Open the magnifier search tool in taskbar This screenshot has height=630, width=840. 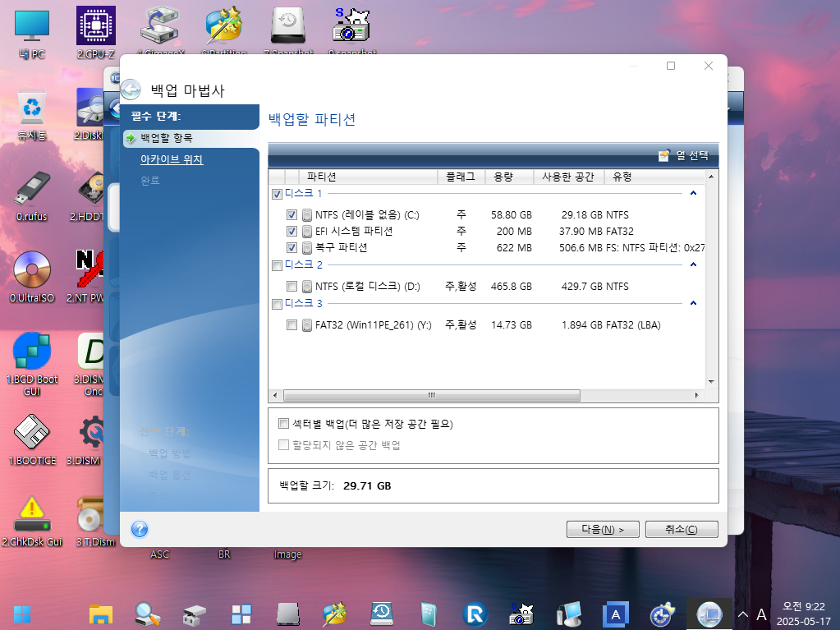pyautogui.click(x=147, y=614)
